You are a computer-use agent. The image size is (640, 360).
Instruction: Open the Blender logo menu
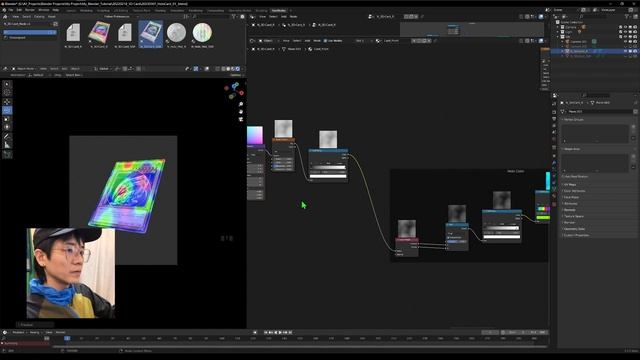(4, 10)
